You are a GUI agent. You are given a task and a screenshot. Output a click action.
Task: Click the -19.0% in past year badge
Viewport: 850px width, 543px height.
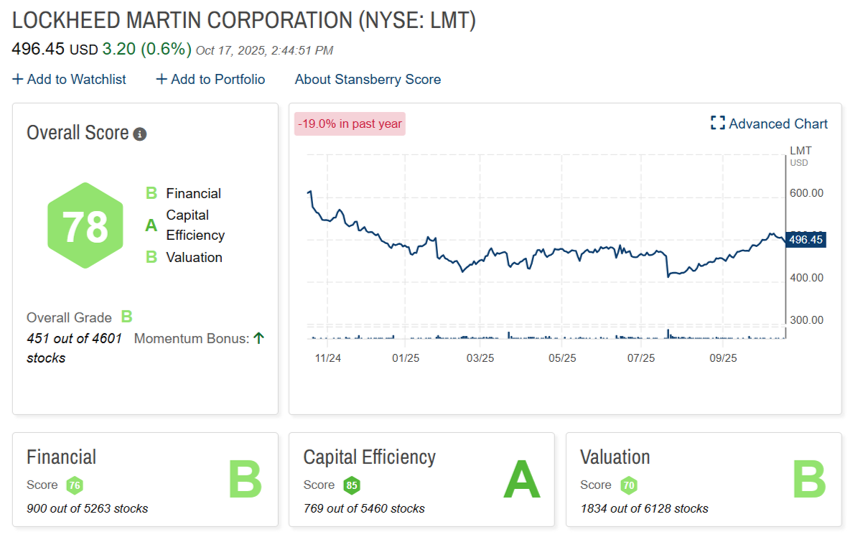pyautogui.click(x=349, y=124)
